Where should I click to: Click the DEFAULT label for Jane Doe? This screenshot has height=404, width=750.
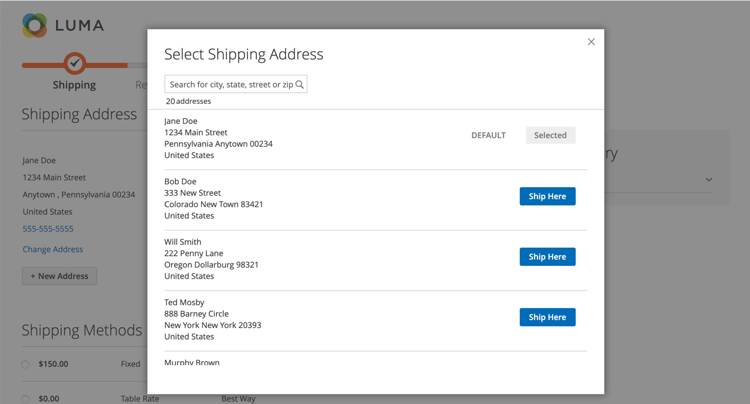tap(488, 135)
